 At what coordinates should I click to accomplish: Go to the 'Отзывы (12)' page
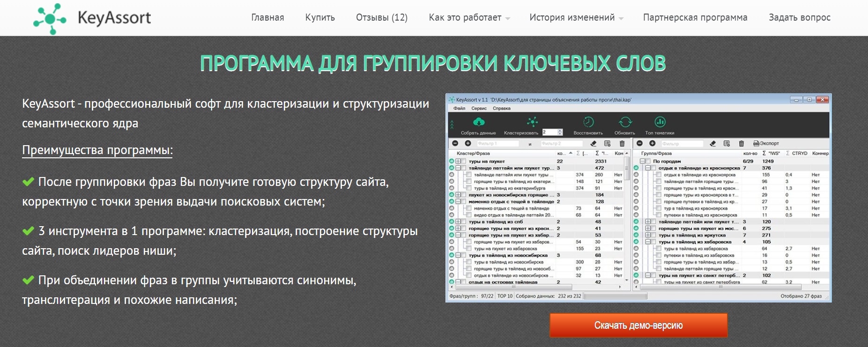click(x=381, y=18)
